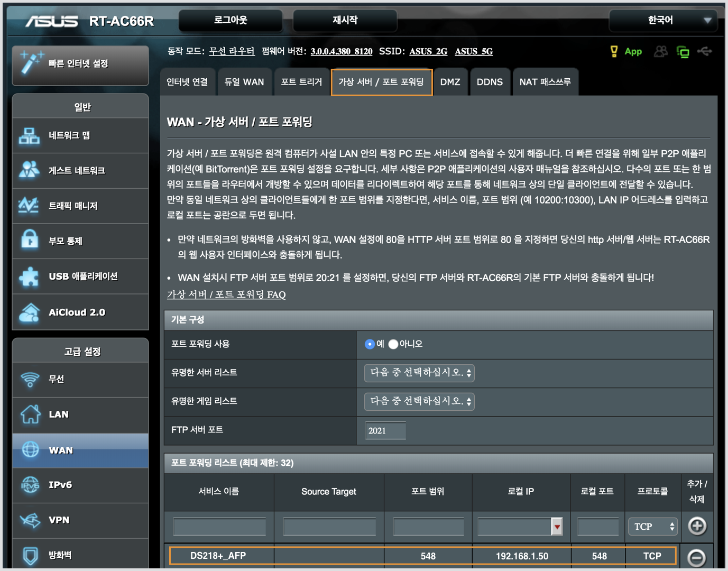Click the green network clients status icon
728x571 pixels.
pyautogui.click(x=683, y=52)
